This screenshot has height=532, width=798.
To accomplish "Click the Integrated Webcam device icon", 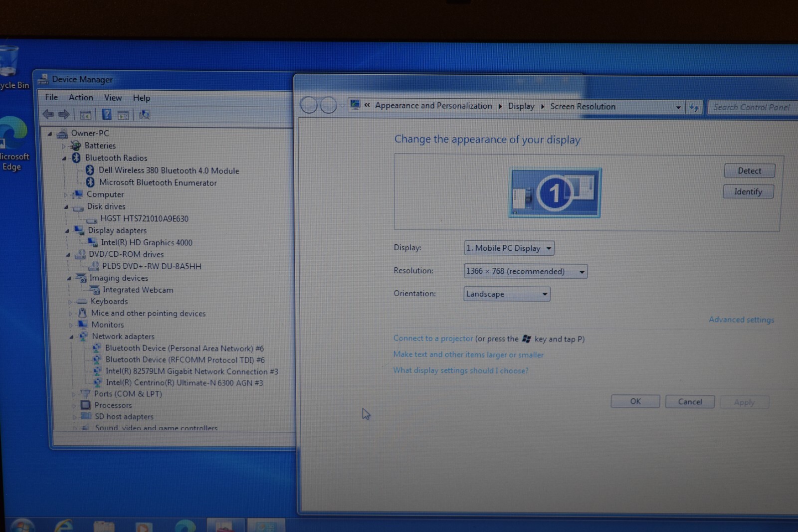I will point(94,290).
